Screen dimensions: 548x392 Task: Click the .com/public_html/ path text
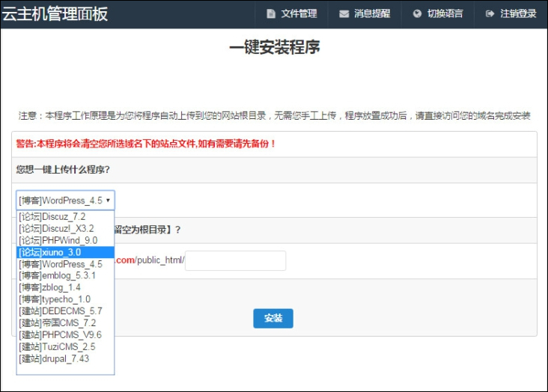(150, 260)
